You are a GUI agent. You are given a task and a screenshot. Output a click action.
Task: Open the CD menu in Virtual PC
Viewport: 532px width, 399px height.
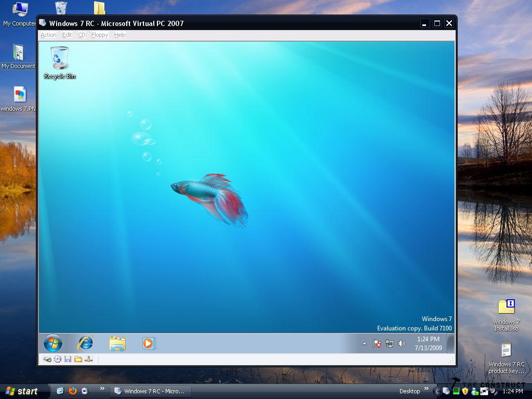tap(82, 35)
